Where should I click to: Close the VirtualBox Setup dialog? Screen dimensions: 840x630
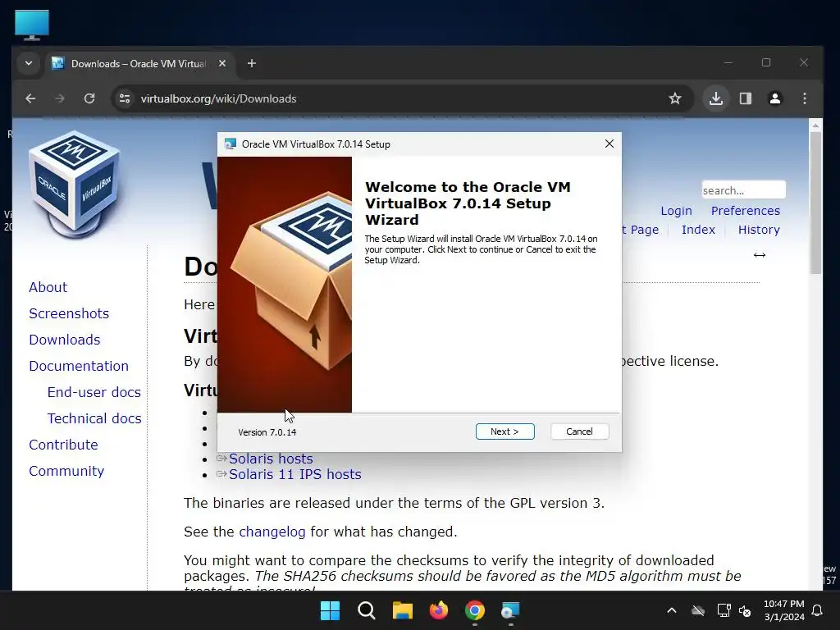point(609,144)
